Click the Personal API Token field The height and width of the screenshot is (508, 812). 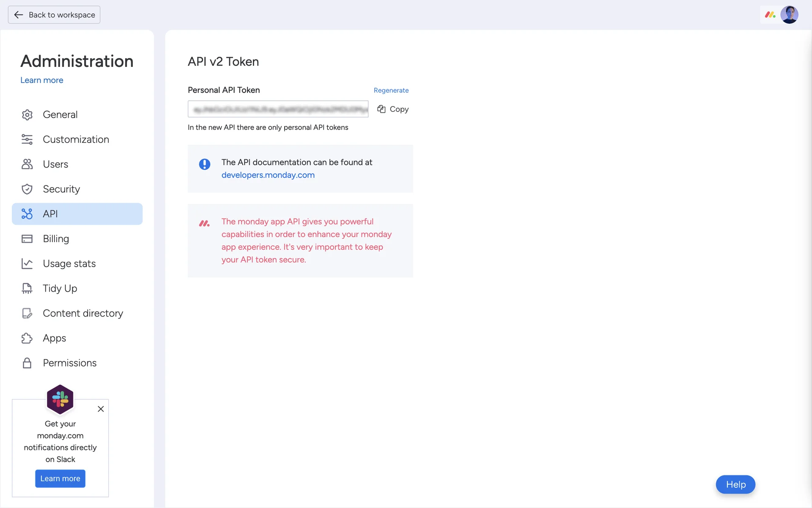pyautogui.click(x=278, y=109)
